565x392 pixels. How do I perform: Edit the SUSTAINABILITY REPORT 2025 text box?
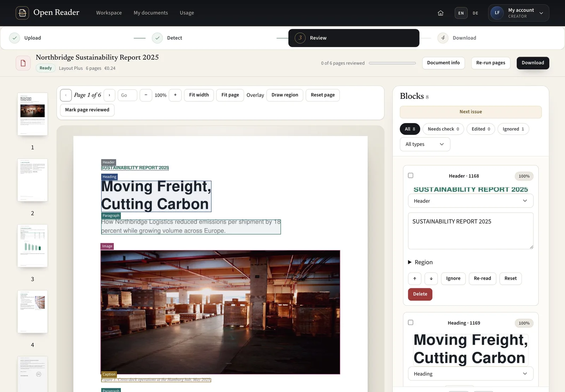pos(471,231)
